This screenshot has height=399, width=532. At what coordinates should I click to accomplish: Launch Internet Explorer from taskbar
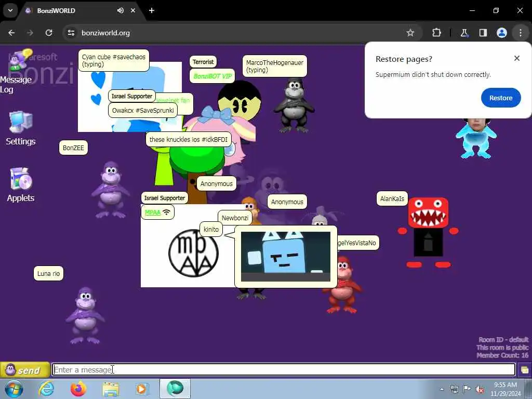(x=46, y=389)
